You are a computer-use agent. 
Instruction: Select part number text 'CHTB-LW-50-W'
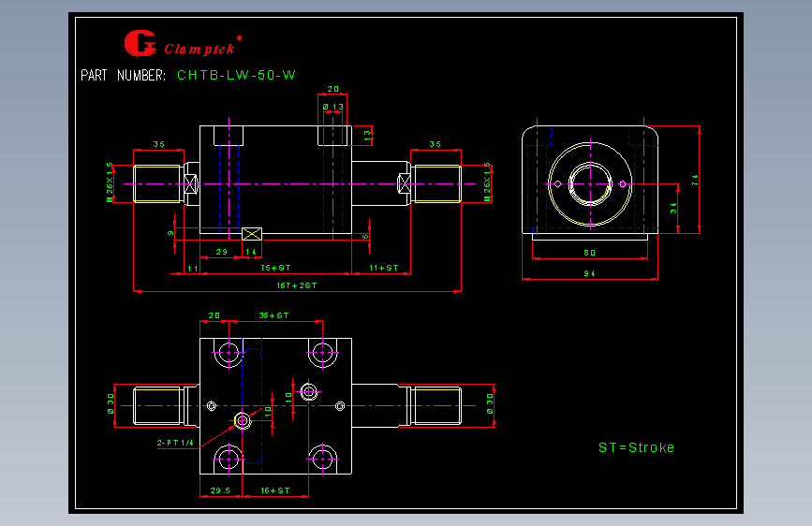tap(236, 76)
